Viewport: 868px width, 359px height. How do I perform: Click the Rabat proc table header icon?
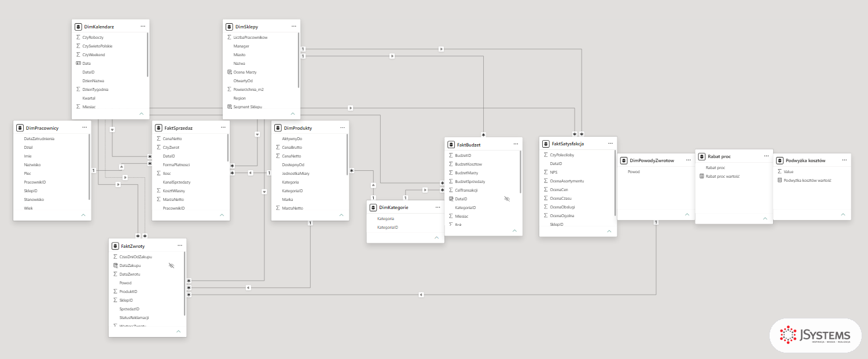click(701, 156)
